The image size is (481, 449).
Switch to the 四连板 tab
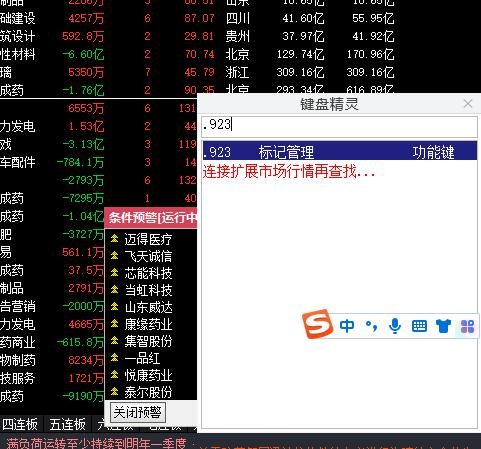point(20,424)
